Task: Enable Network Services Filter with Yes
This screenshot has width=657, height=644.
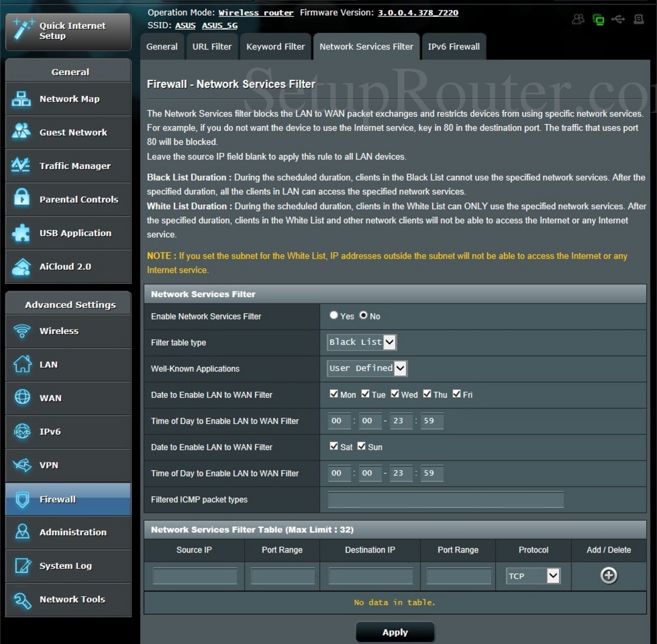Action: (334, 315)
